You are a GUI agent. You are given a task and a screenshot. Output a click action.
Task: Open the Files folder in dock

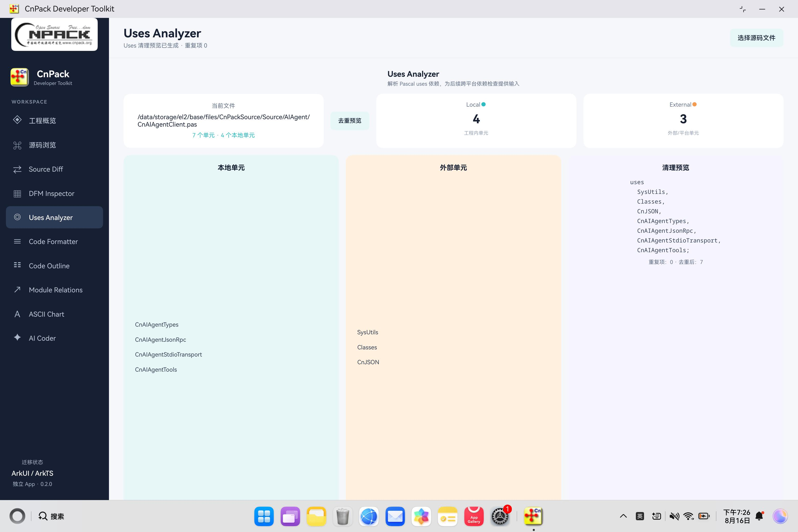tap(316, 516)
